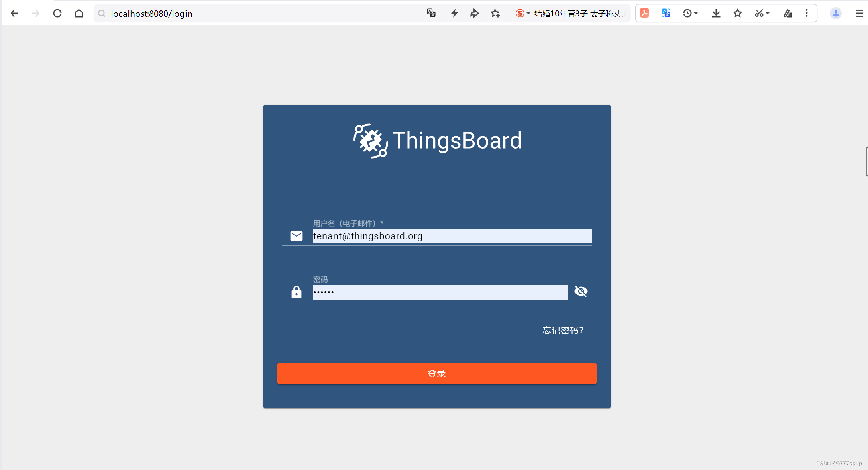Click the orange 登录 login button
The width and height of the screenshot is (868, 470).
(437, 374)
